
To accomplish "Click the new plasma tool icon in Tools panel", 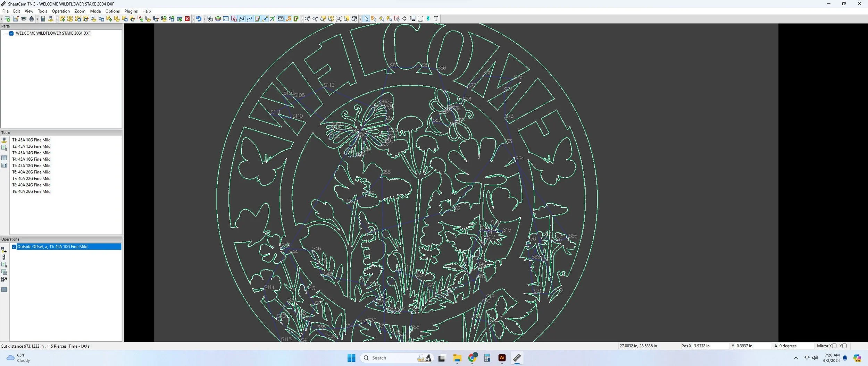I will (x=4, y=140).
